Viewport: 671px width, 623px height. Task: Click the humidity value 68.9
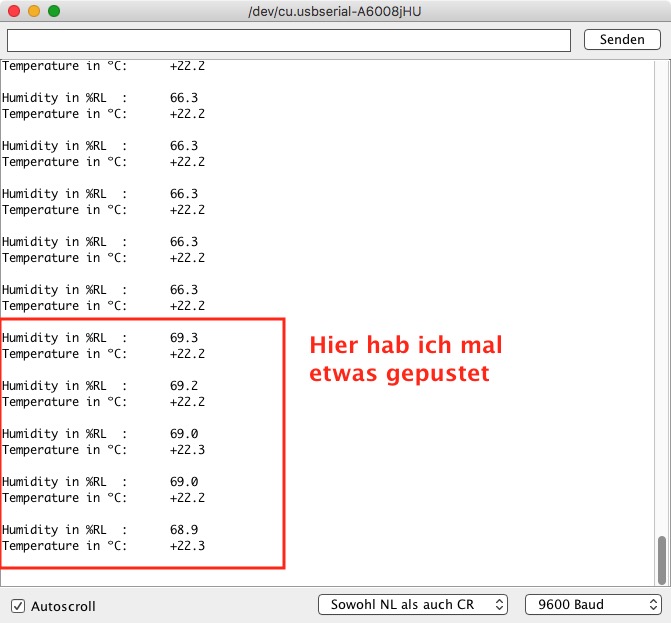point(184,530)
